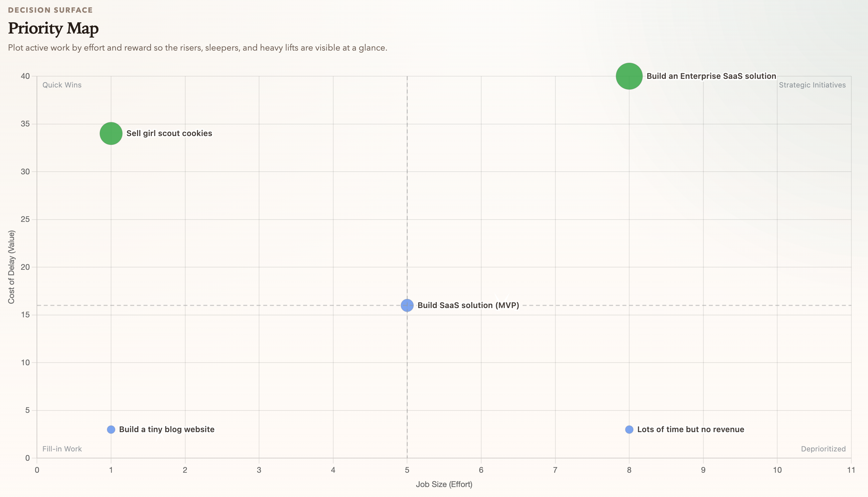Click the "Build an Enterprise SaaS solution" label
The width and height of the screenshot is (868, 497).
(x=711, y=76)
